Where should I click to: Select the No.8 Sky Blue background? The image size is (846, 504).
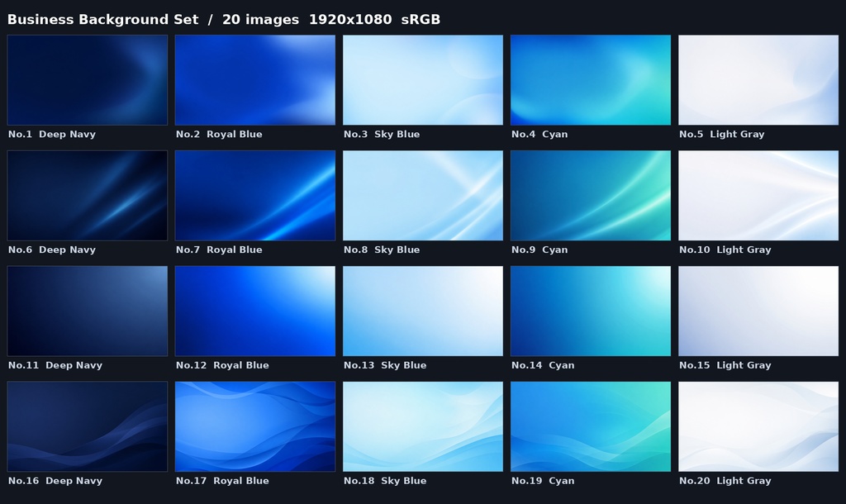coord(423,195)
